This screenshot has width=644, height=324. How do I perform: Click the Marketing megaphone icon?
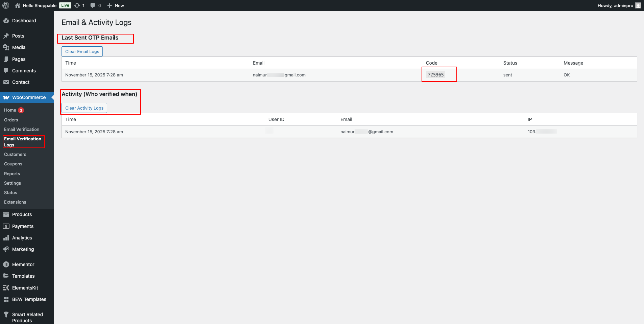[x=7, y=249]
